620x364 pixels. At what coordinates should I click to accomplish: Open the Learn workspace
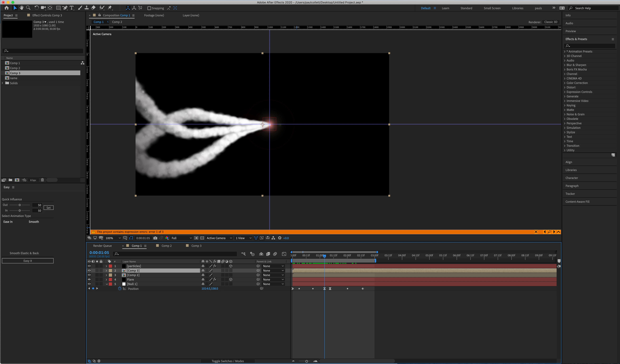click(445, 8)
